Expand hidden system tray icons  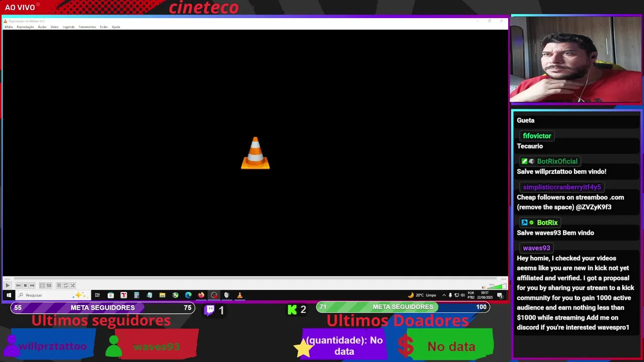[444, 295]
